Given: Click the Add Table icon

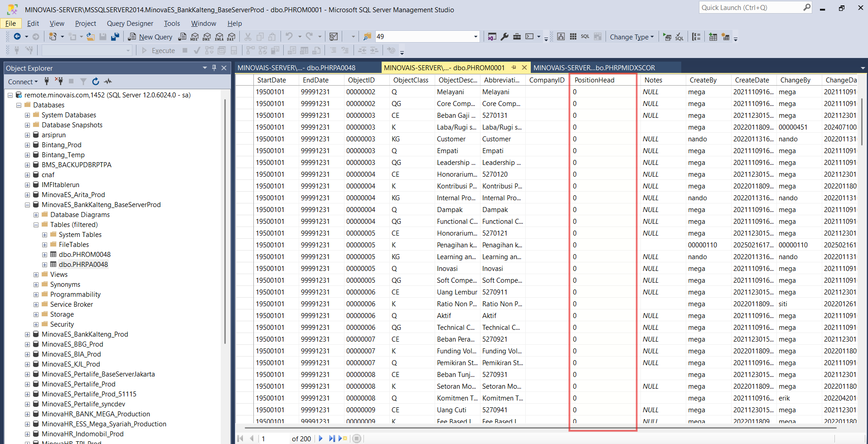Looking at the screenshot, I should point(713,37).
